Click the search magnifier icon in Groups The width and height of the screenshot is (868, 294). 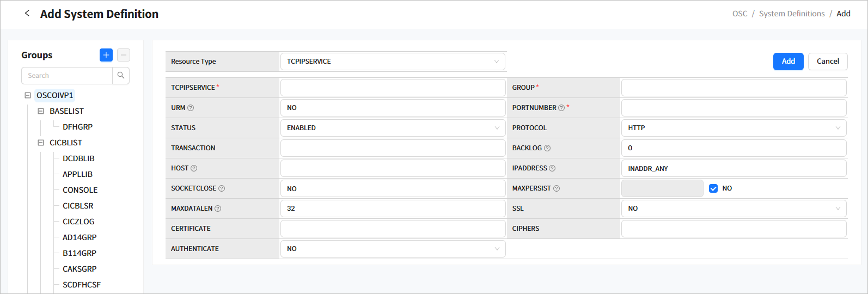coord(121,76)
